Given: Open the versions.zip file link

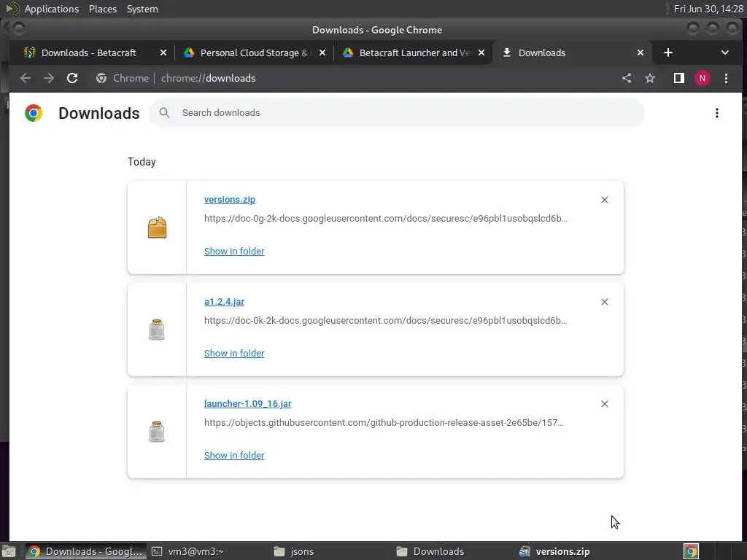Looking at the screenshot, I should (230, 200).
